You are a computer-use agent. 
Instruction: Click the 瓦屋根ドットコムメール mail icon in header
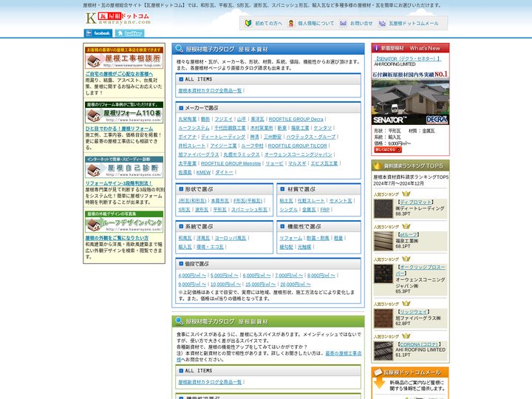382,23
